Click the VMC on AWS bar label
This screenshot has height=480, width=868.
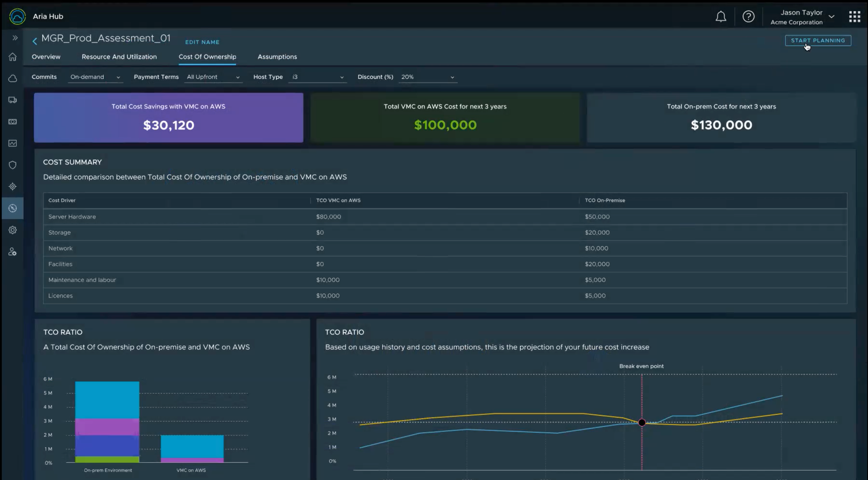point(191,470)
